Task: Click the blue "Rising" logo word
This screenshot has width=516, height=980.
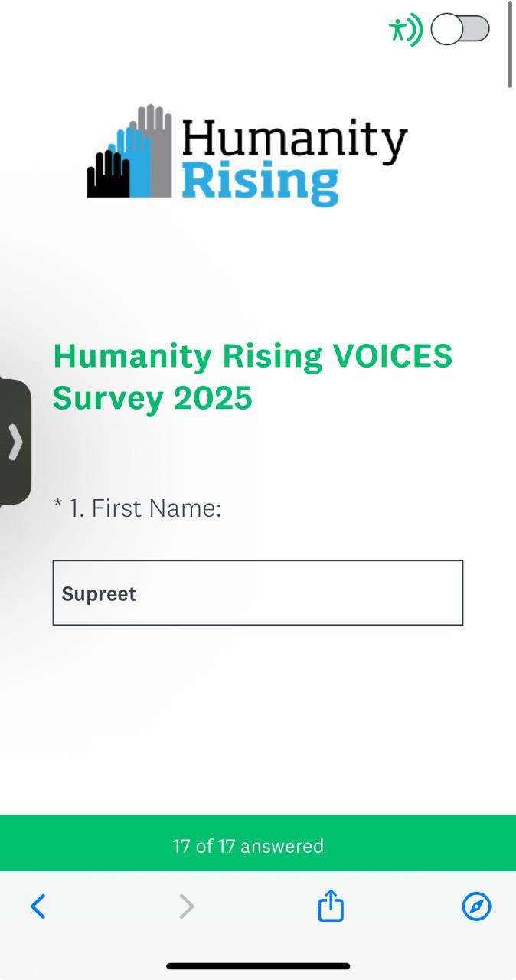Action: (260, 184)
